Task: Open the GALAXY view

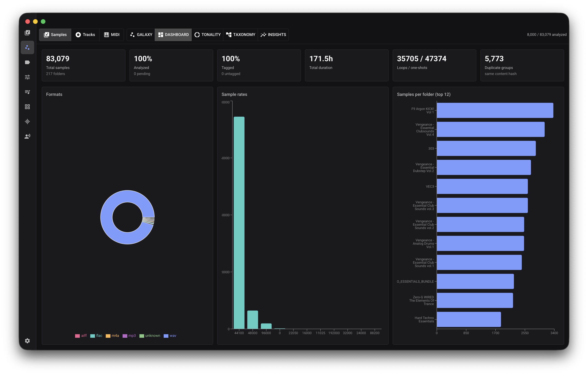Action: tap(141, 35)
